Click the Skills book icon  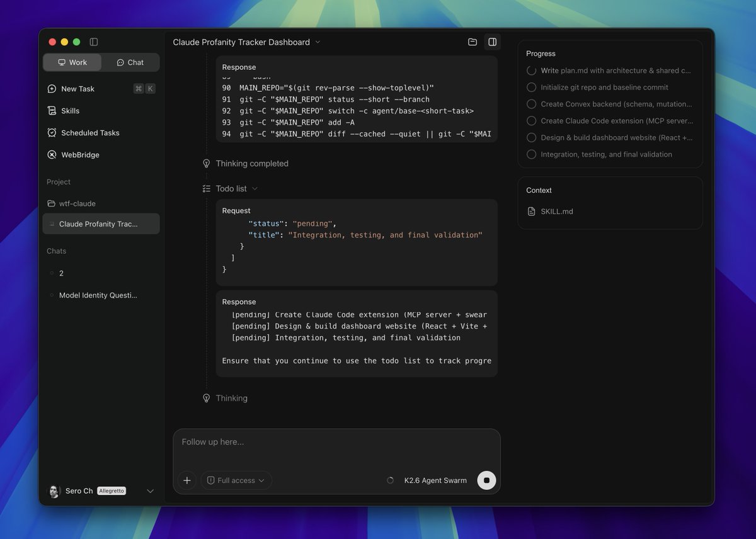point(52,111)
